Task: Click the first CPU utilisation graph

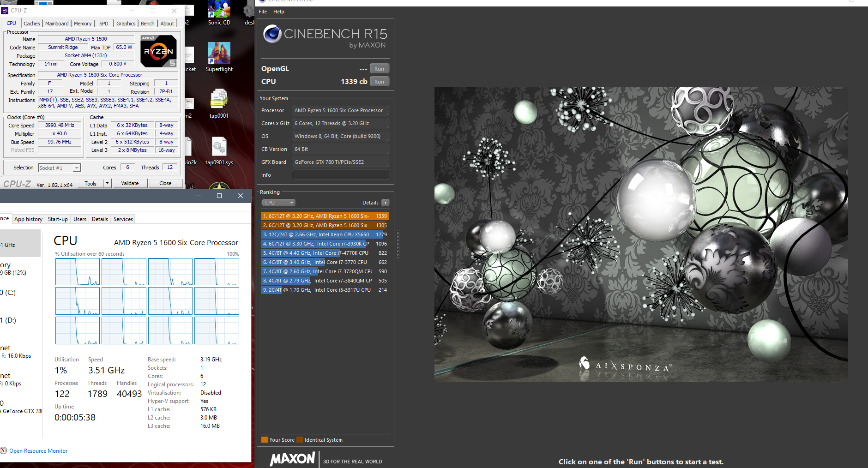Action: click(78, 271)
